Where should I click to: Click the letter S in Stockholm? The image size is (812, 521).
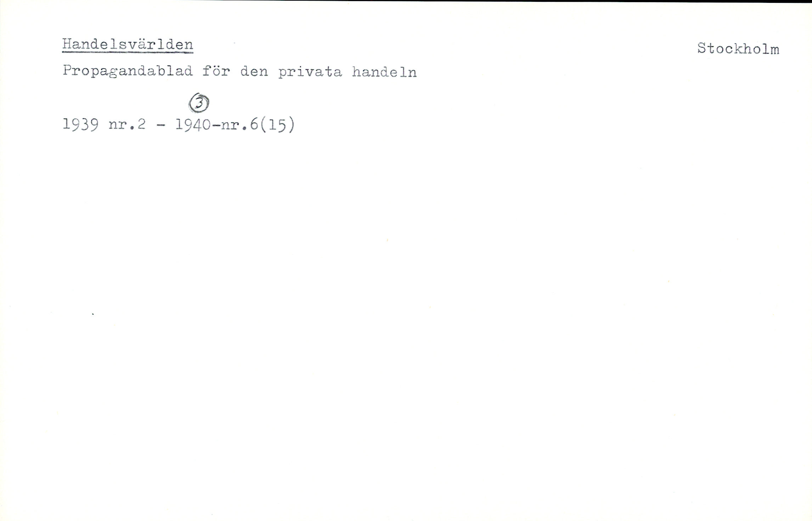(702, 48)
